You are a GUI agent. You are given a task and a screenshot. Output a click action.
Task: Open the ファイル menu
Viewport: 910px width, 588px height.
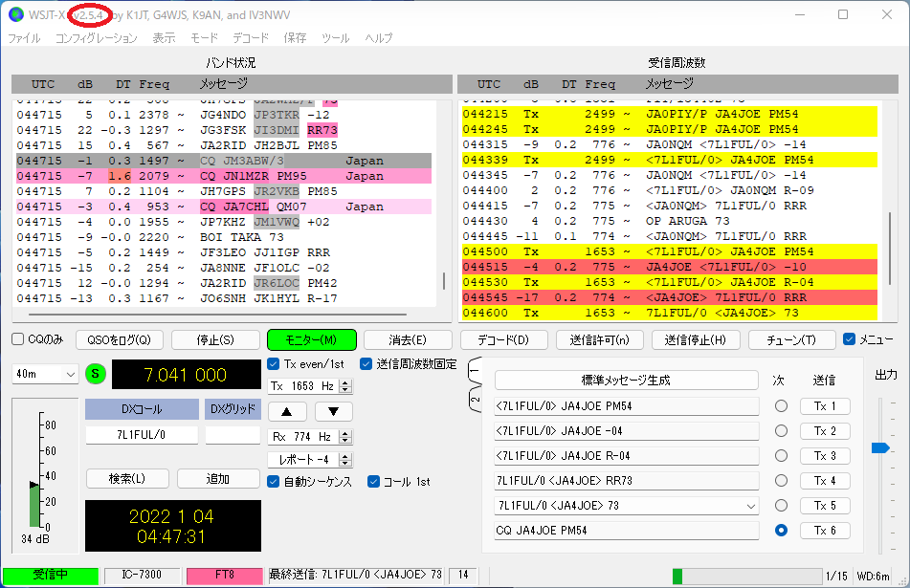[24, 38]
